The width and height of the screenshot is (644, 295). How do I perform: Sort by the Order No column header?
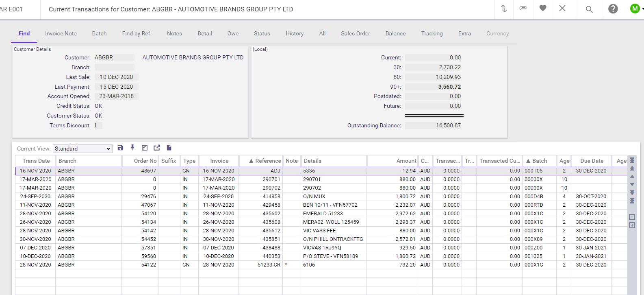(x=140, y=161)
